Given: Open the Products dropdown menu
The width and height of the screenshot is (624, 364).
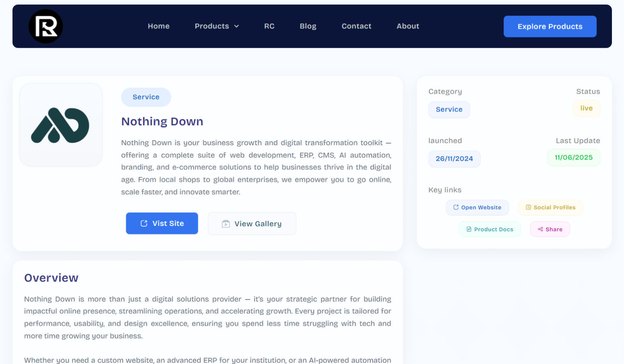Looking at the screenshot, I should pos(212,26).
